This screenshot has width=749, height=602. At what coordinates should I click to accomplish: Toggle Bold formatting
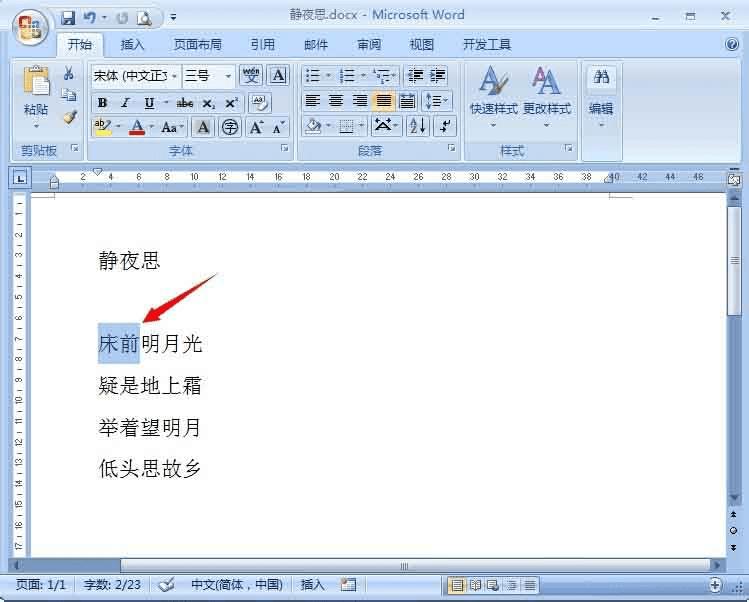click(102, 103)
